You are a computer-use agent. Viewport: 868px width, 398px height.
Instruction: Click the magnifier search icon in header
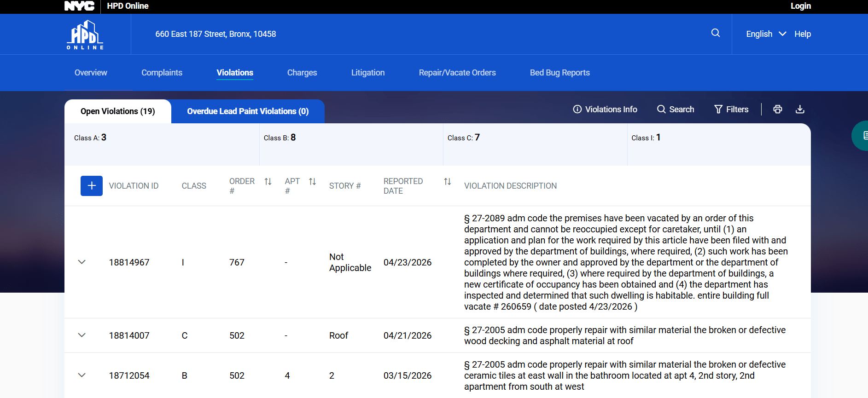click(x=715, y=33)
